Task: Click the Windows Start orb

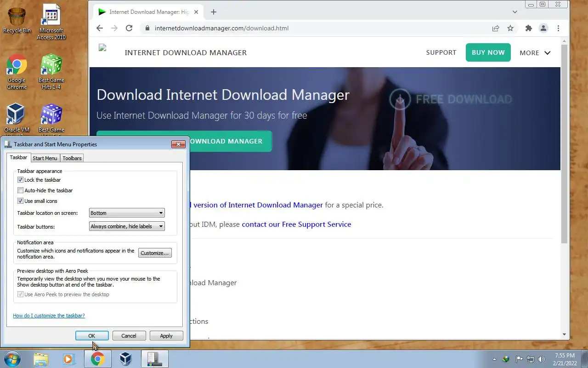Action: pyautogui.click(x=12, y=359)
